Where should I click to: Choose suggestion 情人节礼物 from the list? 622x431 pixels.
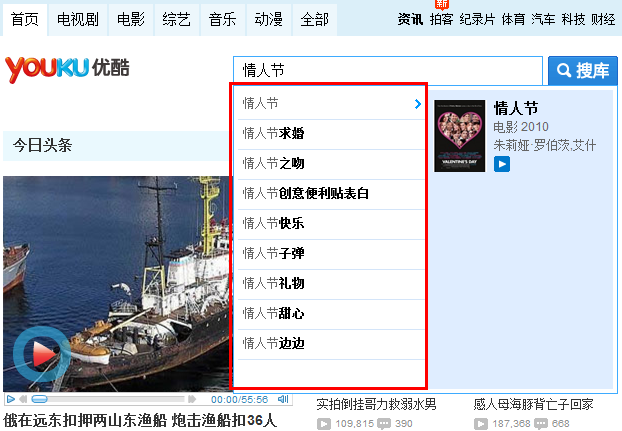tap(331, 284)
